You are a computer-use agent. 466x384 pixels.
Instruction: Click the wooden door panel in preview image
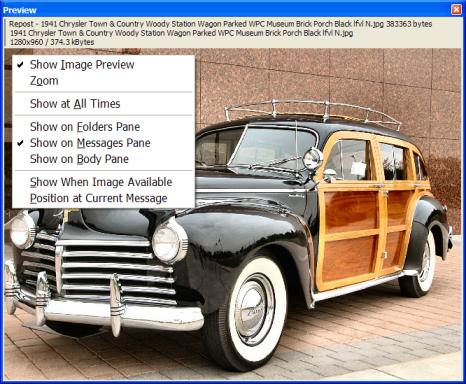point(351,212)
